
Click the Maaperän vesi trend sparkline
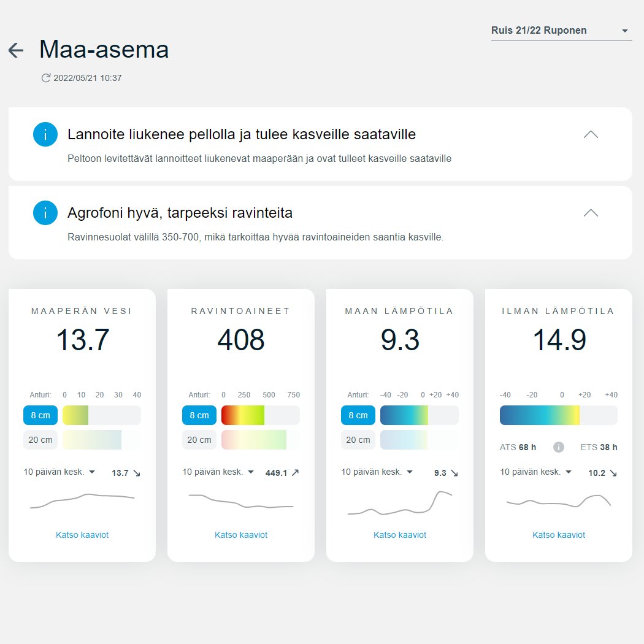[x=82, y=501]
